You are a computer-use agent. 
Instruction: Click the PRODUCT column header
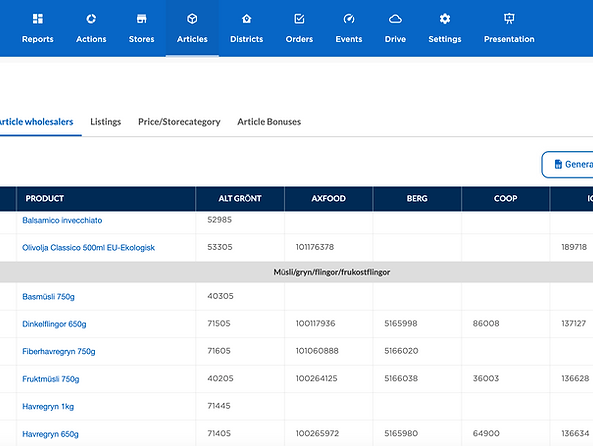click(x=106, y=199)
